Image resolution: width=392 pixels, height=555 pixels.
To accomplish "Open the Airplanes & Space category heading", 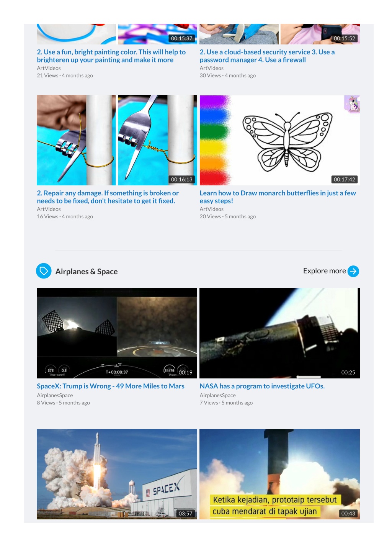I will [87, 272].
